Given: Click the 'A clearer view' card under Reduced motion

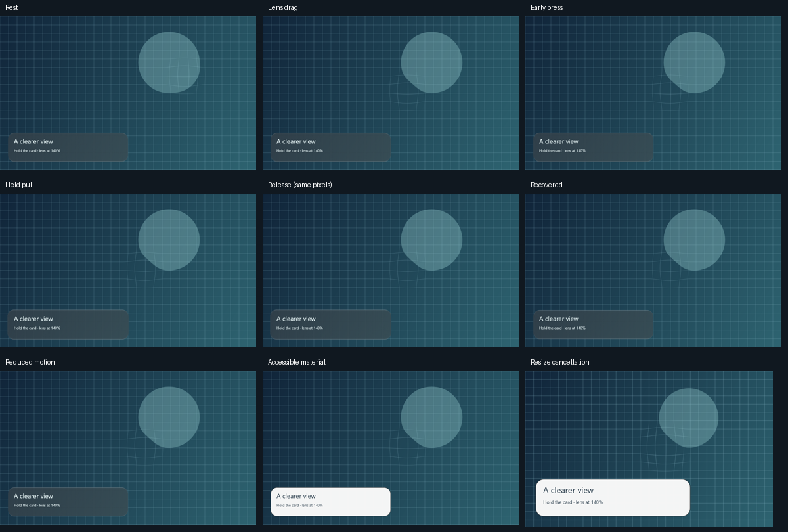Looking at the screenshot, I should [68, 502].
